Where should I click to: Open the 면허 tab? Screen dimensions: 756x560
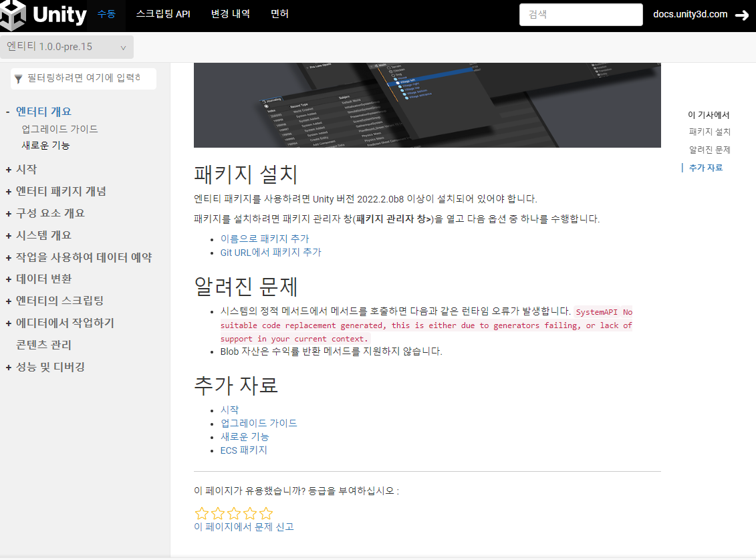click(x=279, y=14)
